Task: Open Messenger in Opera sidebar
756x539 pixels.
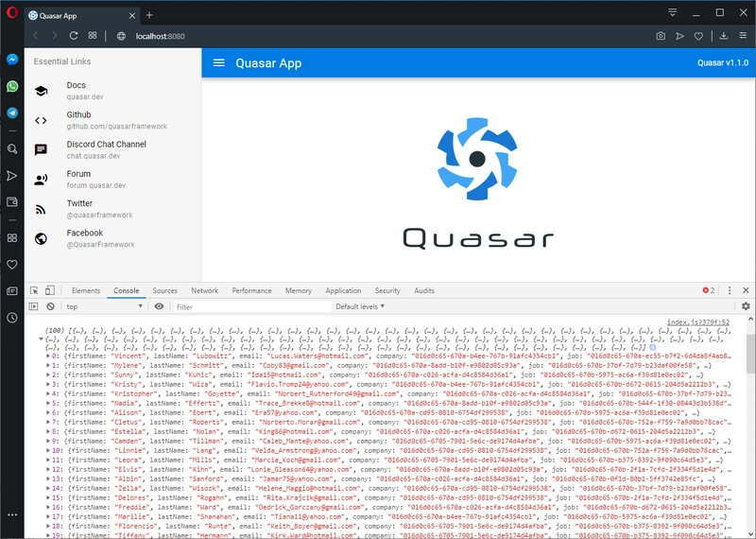Action: [x=12, y=60]
